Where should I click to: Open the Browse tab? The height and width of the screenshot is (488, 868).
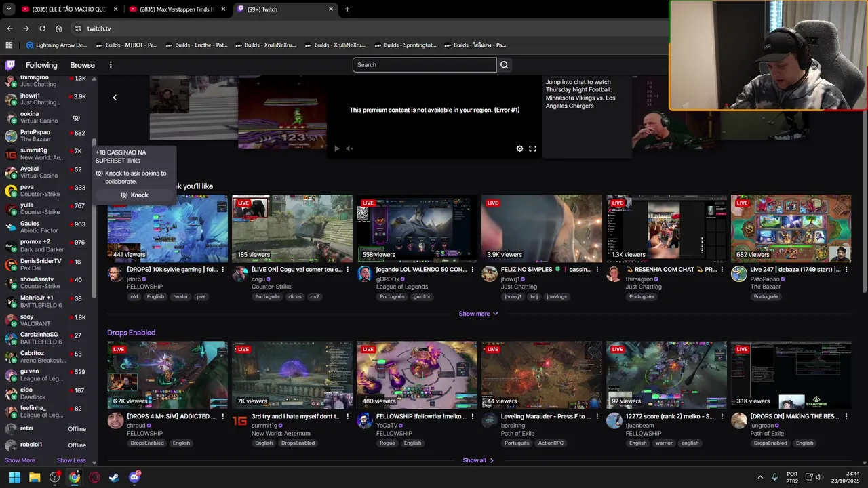pos(82,65)
